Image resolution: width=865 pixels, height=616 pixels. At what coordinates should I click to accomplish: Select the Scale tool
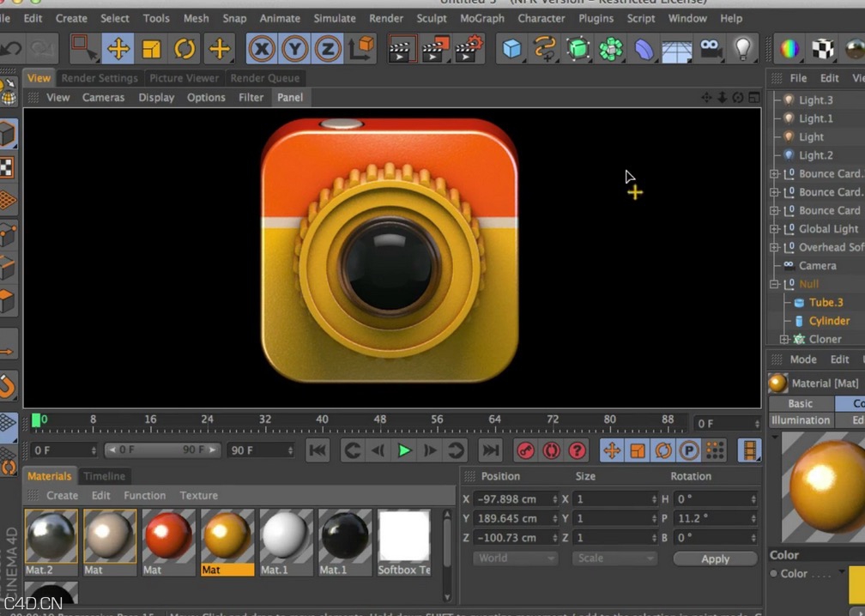pyautogui.click(x=151, y=49)
